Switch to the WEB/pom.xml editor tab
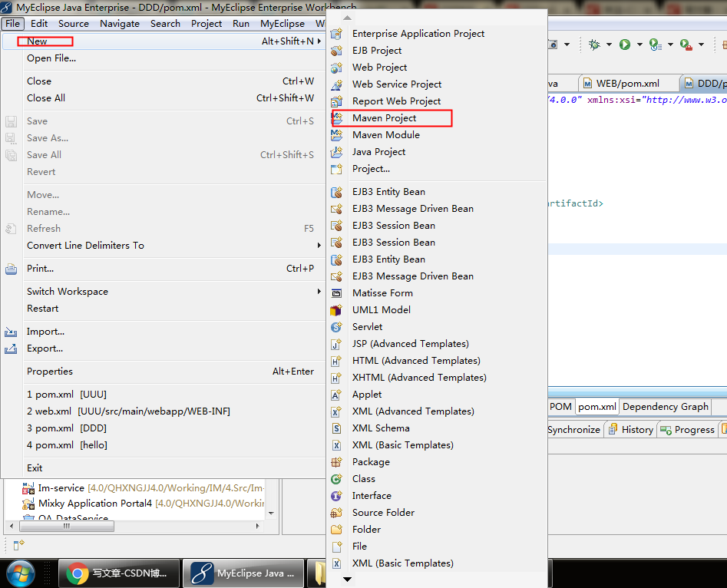Screen dimensions: 727x588 coord(628,84)
